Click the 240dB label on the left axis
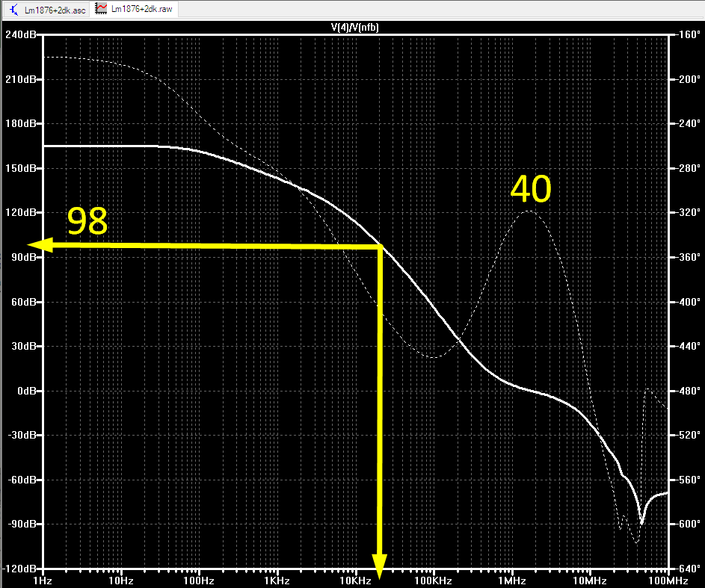The width and height of the screenshot is (705, 588). click(x=21, y=34)
